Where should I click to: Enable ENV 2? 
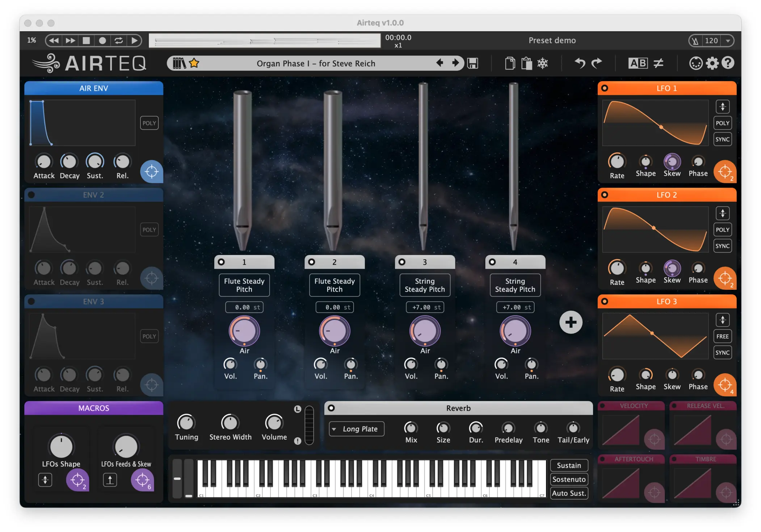click(31, 195)
